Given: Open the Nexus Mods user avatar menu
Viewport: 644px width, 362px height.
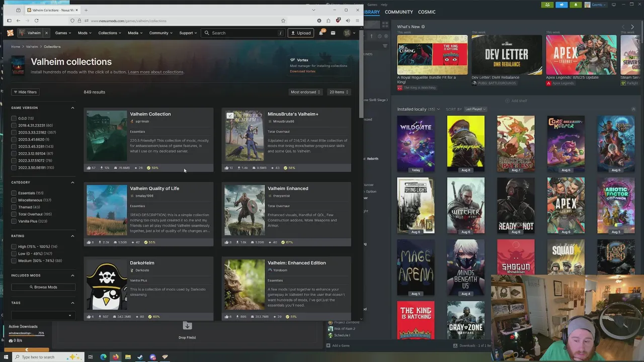Looking at the screenshot, I should coord(349,33).
